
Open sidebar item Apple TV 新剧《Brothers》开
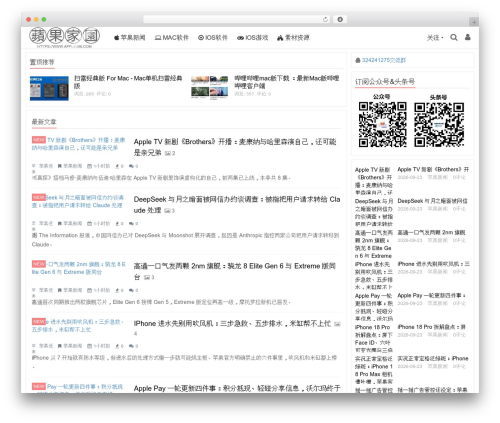pyautogui.click(x=433, y=169)
